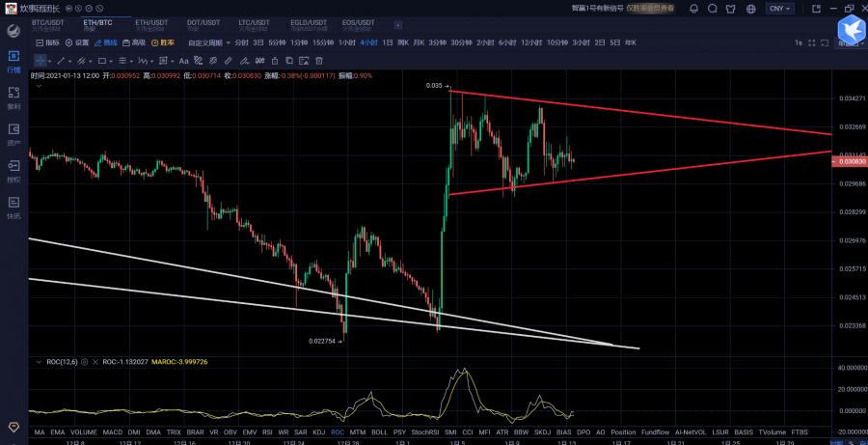Open the skin theme shirt icon
Viewport: 868px width, 445px height.
tap(732, 9)
